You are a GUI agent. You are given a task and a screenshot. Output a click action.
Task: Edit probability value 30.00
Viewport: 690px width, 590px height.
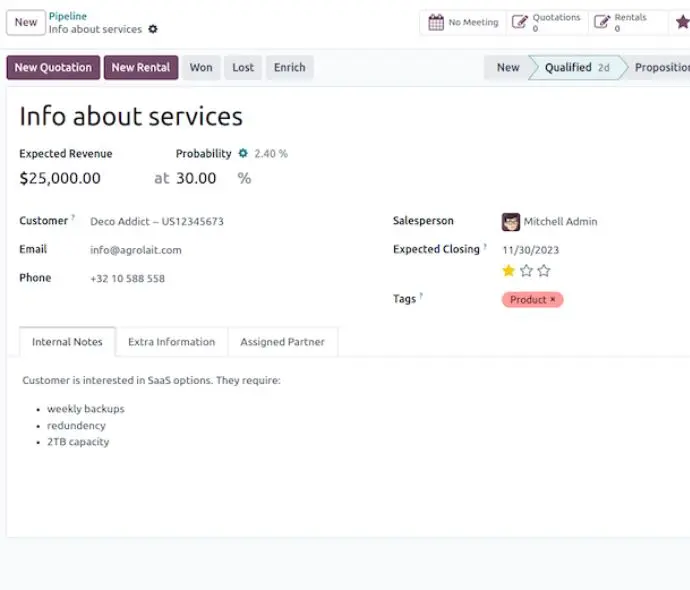coord(196,178)
